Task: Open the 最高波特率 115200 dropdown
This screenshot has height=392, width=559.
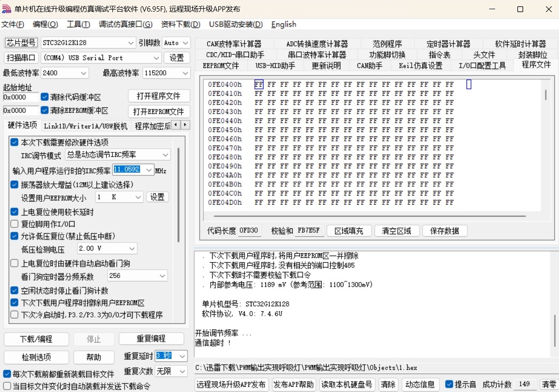Action: click(x=166, y=73)
